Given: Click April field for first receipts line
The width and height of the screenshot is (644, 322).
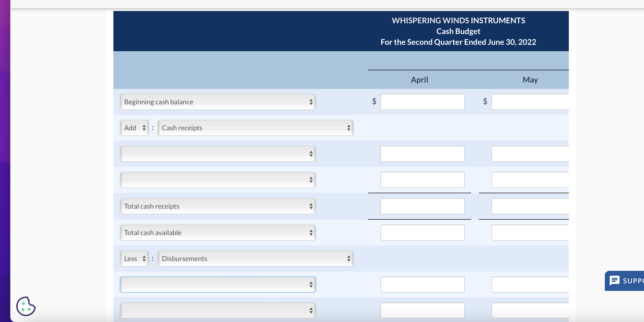Looking at the screenshot, I should tap(422, 154).
